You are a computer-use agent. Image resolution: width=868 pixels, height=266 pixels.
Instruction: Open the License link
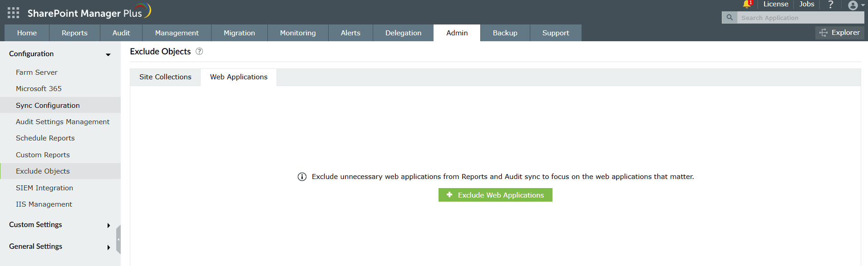pyautogui.click(x=775, y=4)
